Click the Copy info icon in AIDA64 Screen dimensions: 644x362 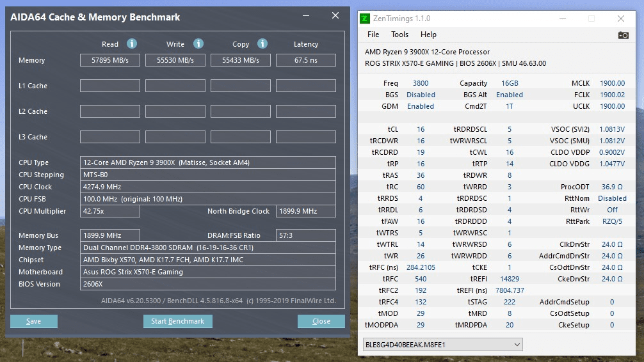(262, 43)
